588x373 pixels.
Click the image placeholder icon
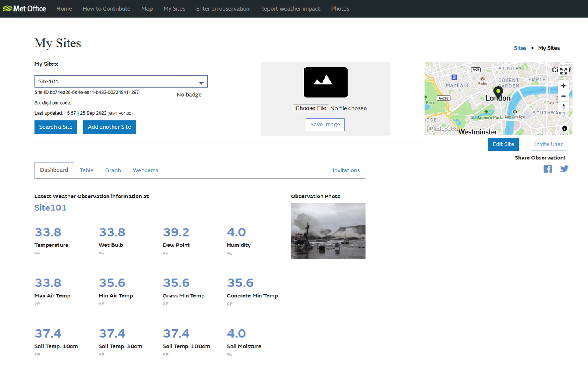325,82
